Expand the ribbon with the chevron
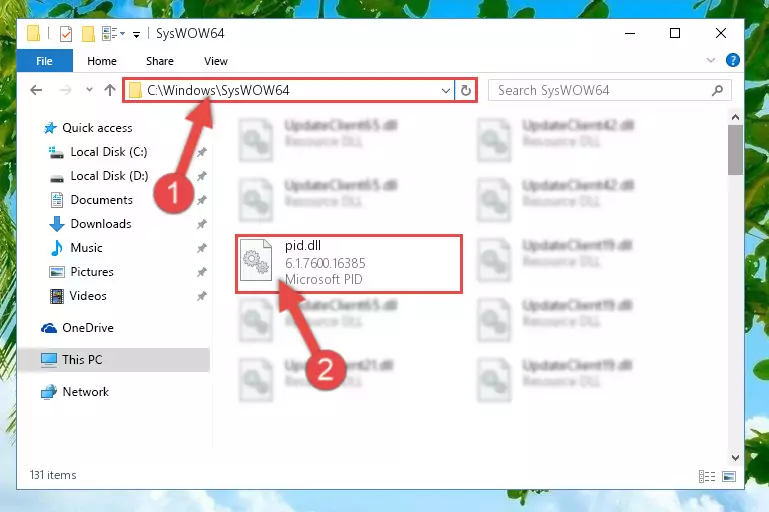This screenshot has height=512, width=769. pyautogui.click(x=711, y=60)
